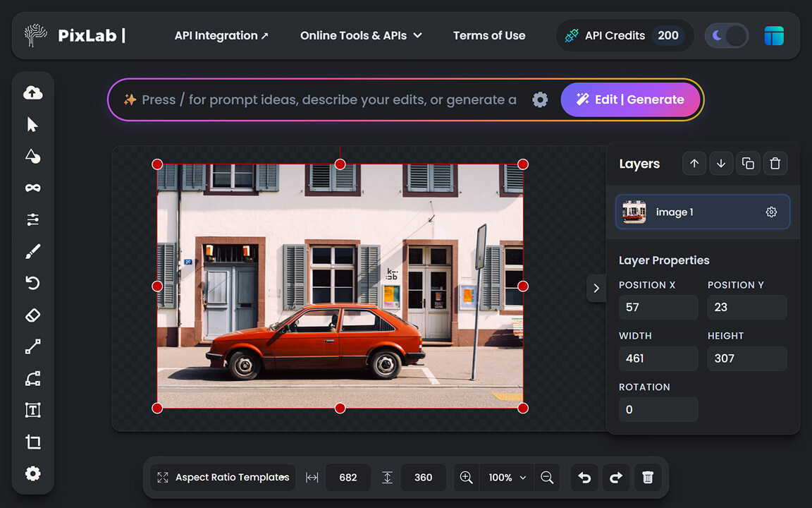The image size is (812, 508).
Task: Click the gear icon in the prompt bar
Action: [539, 99]
